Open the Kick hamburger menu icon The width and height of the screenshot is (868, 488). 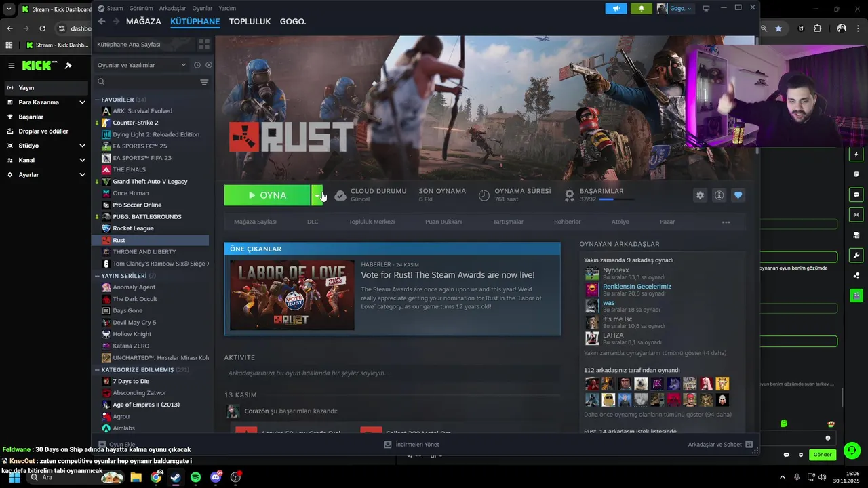click(11, 66)
